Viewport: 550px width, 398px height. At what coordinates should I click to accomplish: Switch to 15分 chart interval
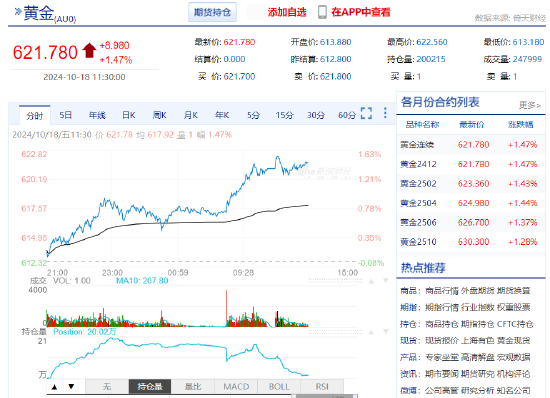pyautogui.click(x=284, y=115)
